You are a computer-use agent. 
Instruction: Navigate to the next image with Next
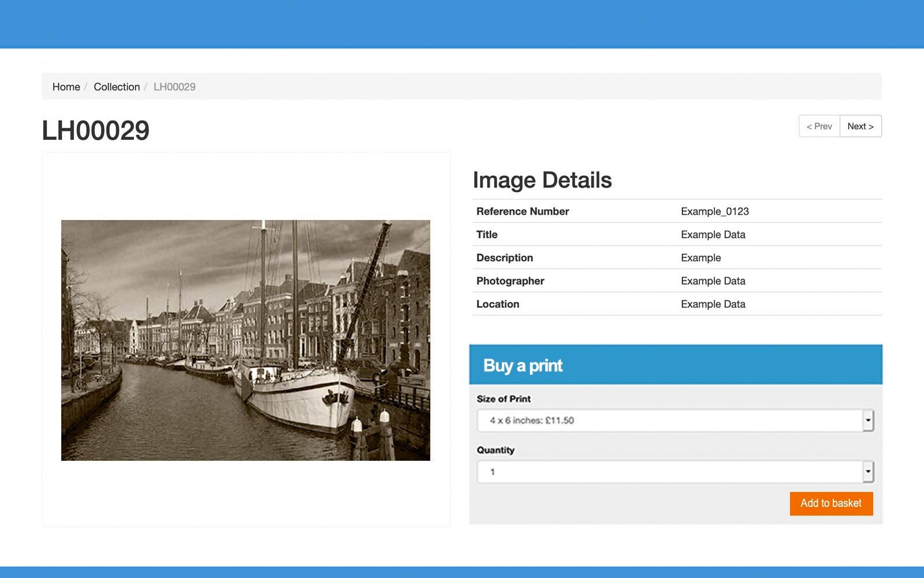[860, 126]
